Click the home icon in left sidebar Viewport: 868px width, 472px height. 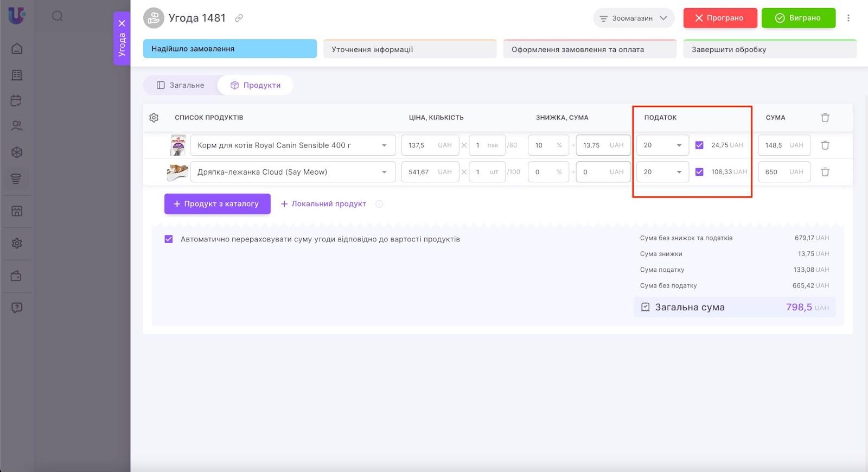click(x=17, y=49)
